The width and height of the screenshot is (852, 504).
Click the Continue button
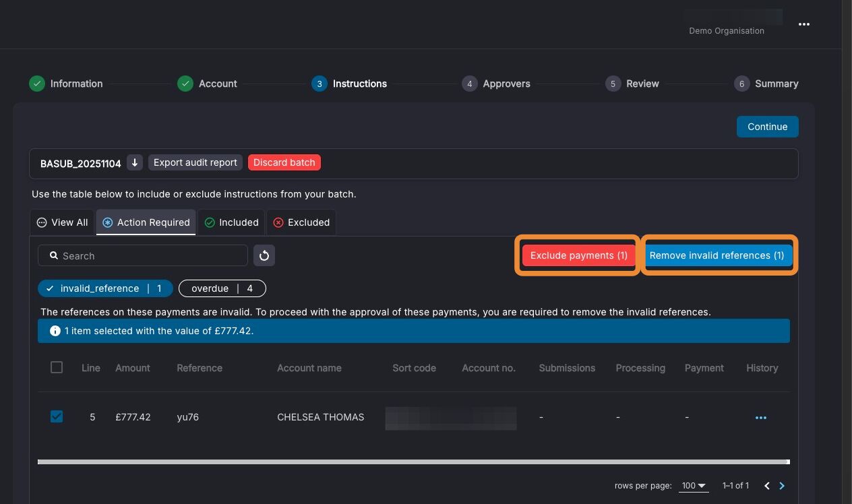click(767, 127)
